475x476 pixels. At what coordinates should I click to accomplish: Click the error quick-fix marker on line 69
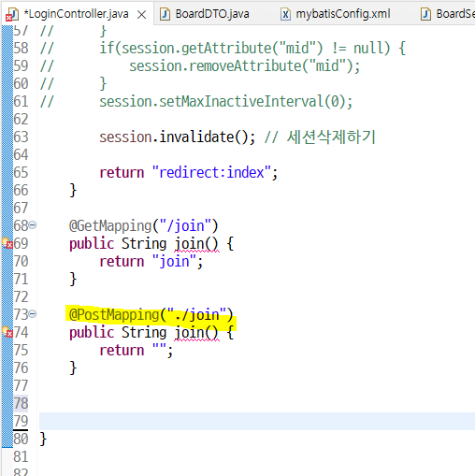[x=7, y=243]
